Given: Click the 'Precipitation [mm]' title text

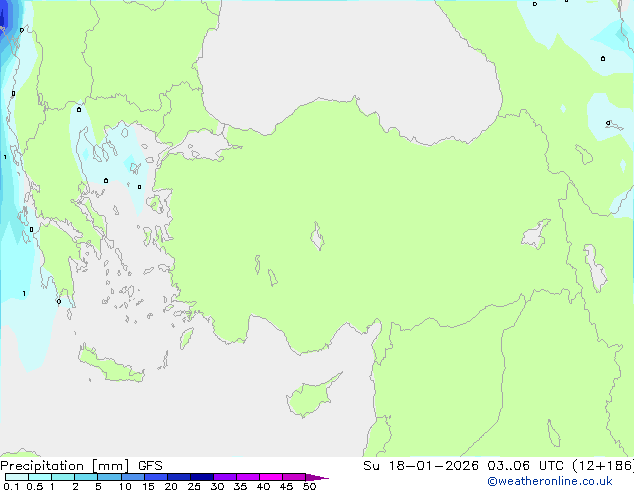Looking at the screenshot, I should (x=65, y=466).
